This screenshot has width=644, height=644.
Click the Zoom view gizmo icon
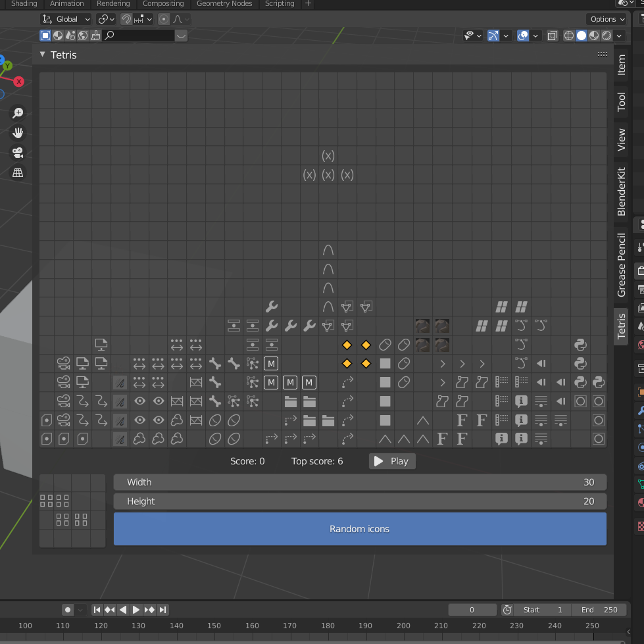point(18,113)
